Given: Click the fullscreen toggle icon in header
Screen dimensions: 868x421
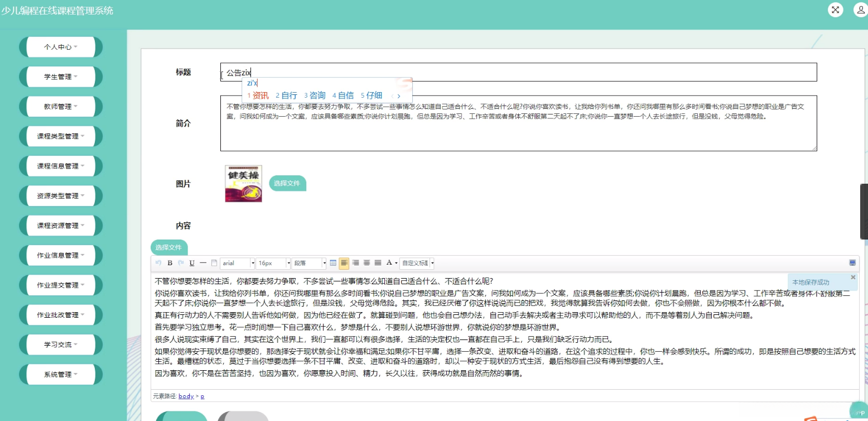Looking at the screenshot, I should coord(836,9).
